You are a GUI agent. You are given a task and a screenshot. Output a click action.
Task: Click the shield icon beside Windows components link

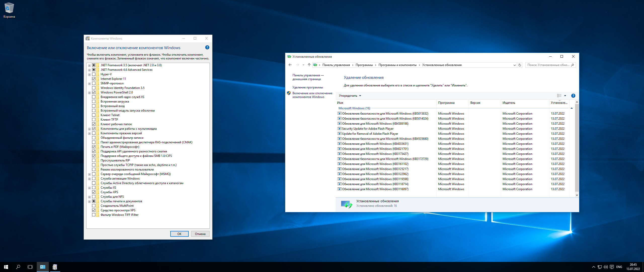(289, 93)
